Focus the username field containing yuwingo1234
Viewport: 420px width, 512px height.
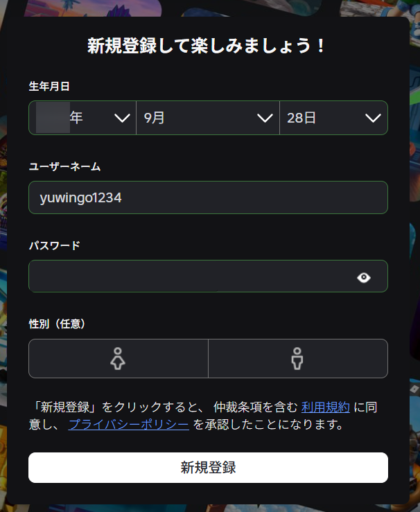point(208,198)
